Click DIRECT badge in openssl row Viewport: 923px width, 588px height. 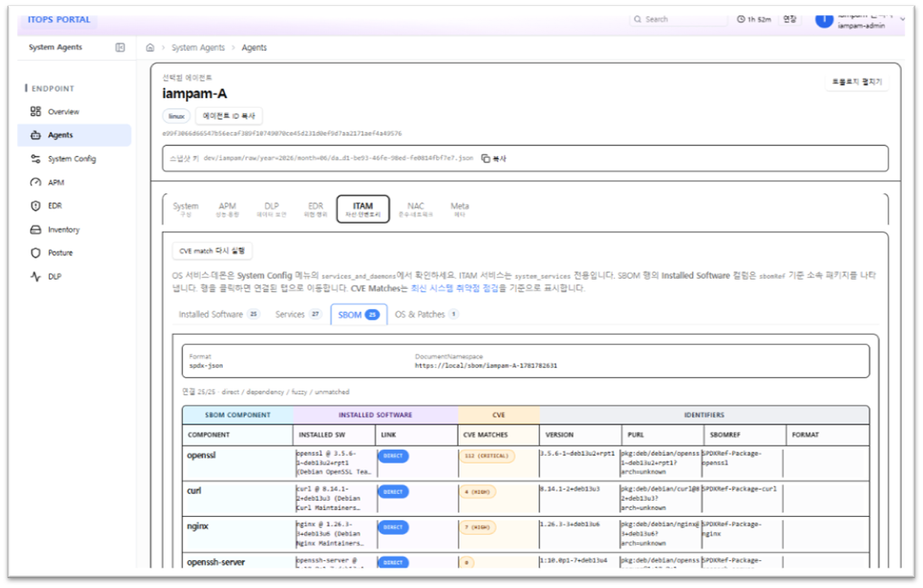pyautogui.click(x=393, y=456)
